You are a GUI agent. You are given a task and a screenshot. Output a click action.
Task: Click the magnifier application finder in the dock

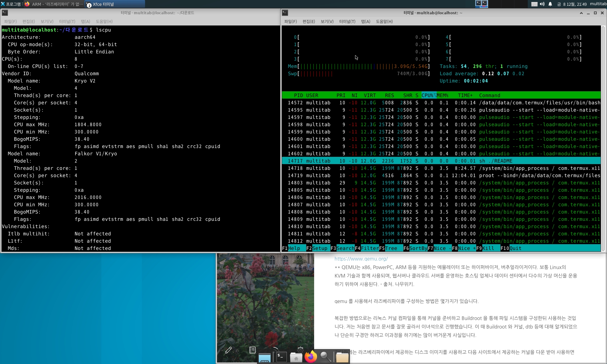pyautogui.click(x=326, y=357)
